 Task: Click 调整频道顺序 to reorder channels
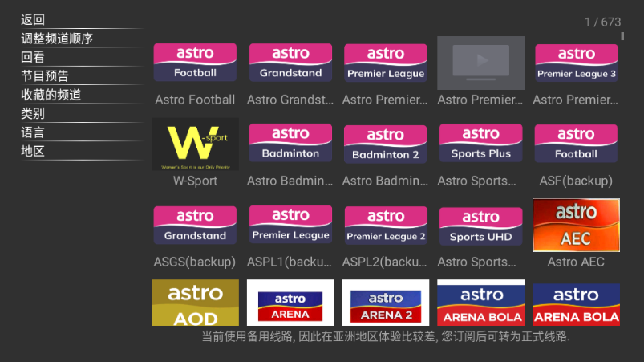57,39
